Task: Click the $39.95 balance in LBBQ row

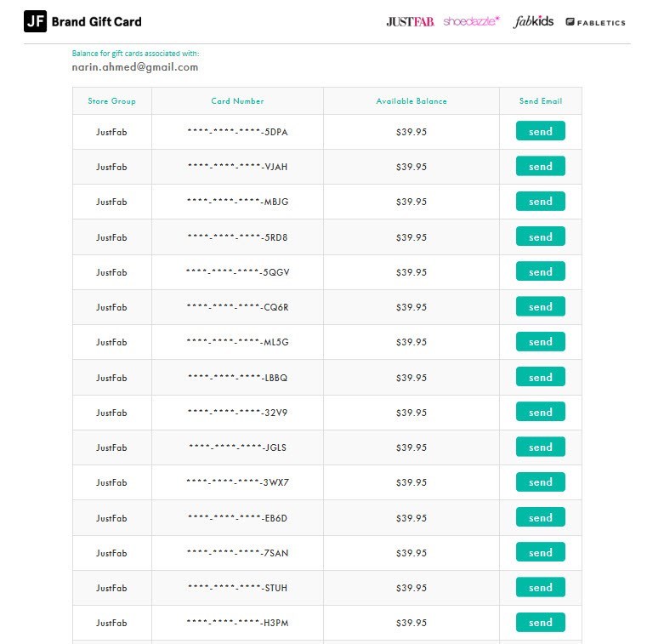Action: point(411,378)
